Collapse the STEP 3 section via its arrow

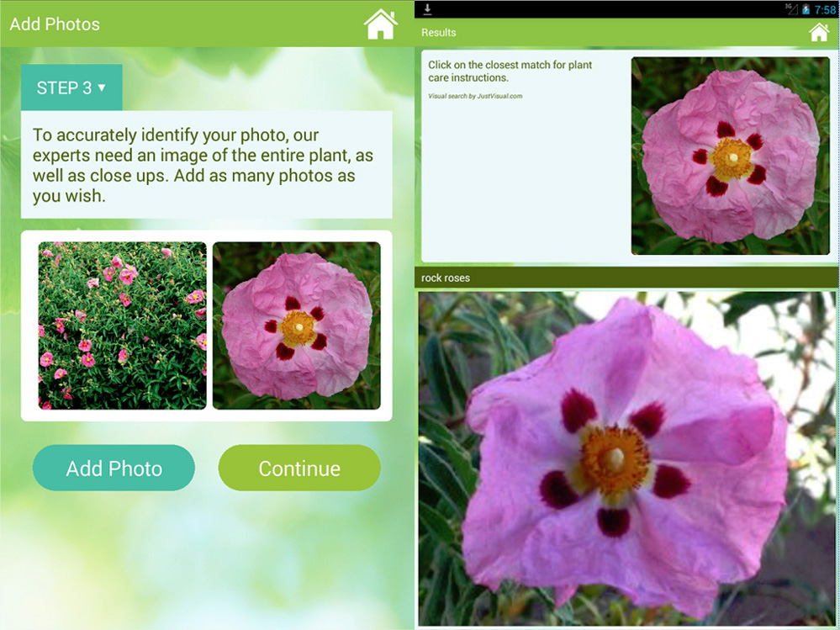103,87
